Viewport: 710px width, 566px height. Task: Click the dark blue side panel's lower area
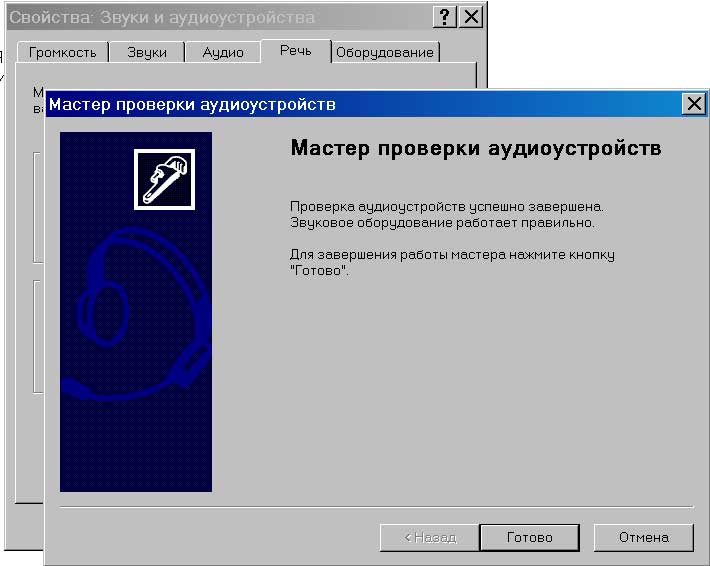[135, 450]
